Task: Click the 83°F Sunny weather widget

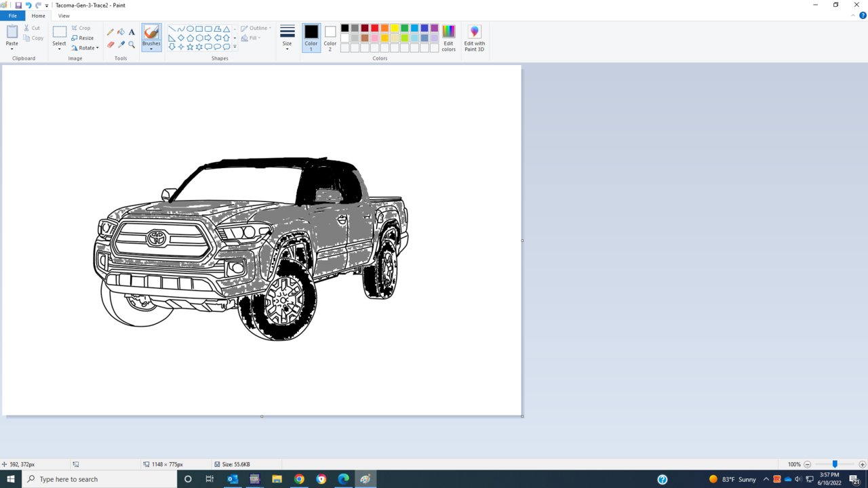Action: click(732, 479)
